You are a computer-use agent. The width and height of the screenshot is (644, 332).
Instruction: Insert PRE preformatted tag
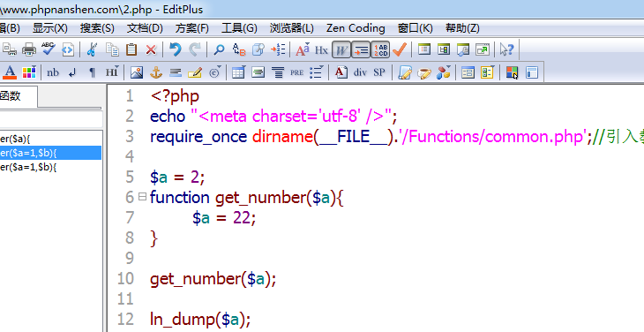click(297, 72)
